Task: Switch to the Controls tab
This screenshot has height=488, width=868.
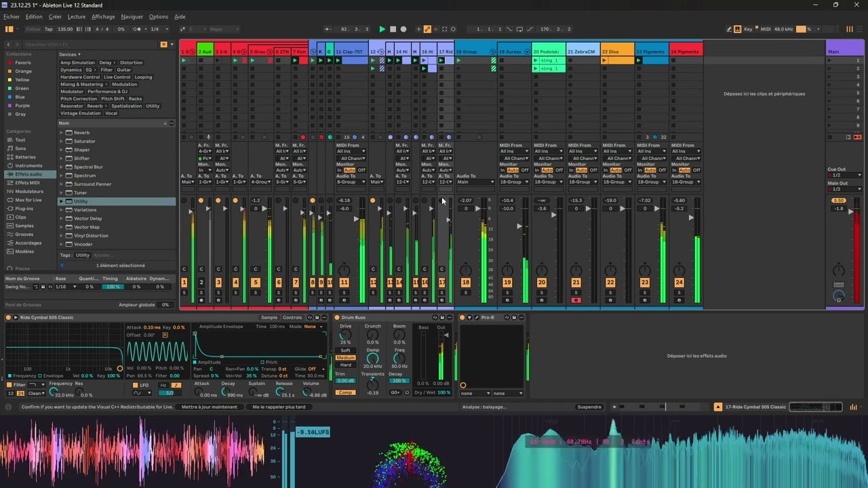Action: click(292, 317)
